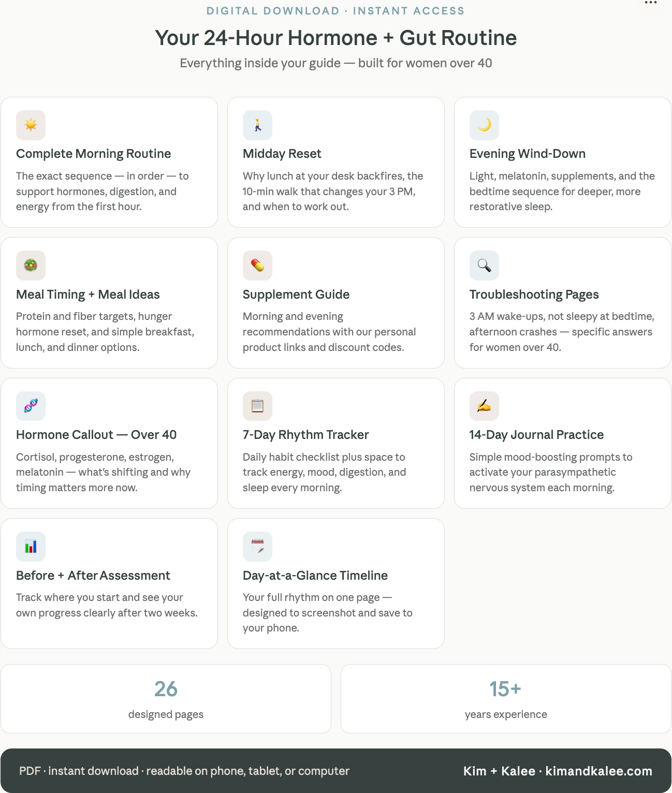
Task: Click the Supplement Guide card title
Action: (296, 295)
